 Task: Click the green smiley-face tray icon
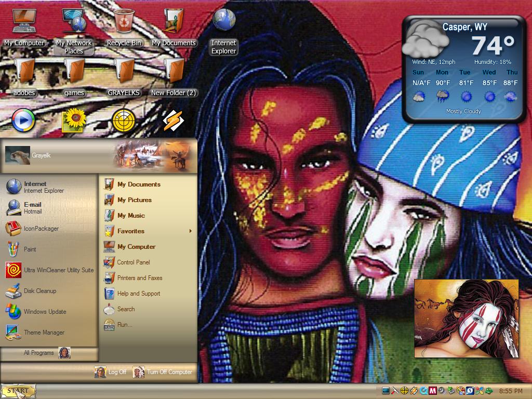pyautogui.click(x=489, y=391)
